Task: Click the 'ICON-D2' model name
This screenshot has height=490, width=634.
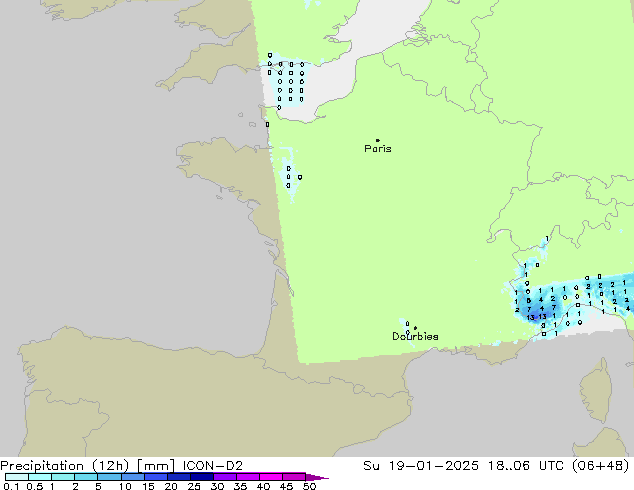Action: coord(212,466)
